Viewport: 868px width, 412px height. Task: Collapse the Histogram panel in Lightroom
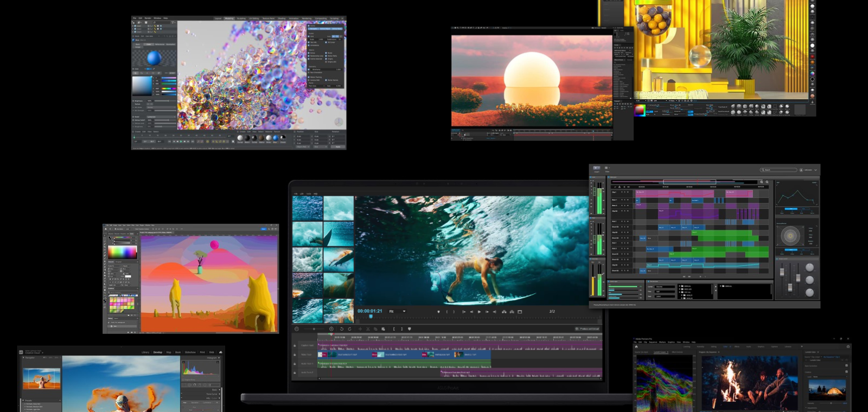(x=219, y=358)
